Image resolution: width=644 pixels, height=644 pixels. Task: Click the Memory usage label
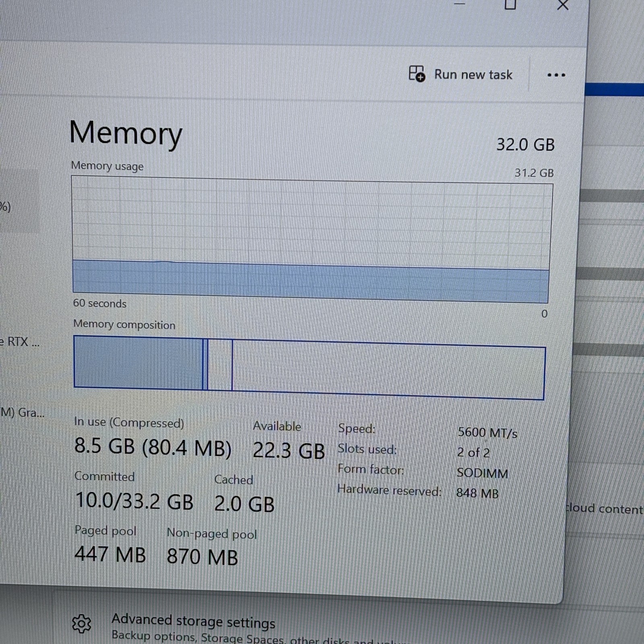point(107,166)
